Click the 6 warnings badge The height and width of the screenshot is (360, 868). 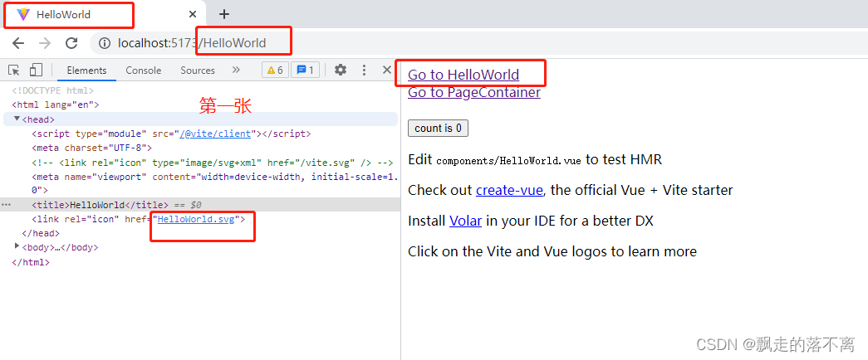(x=275, y=71)
